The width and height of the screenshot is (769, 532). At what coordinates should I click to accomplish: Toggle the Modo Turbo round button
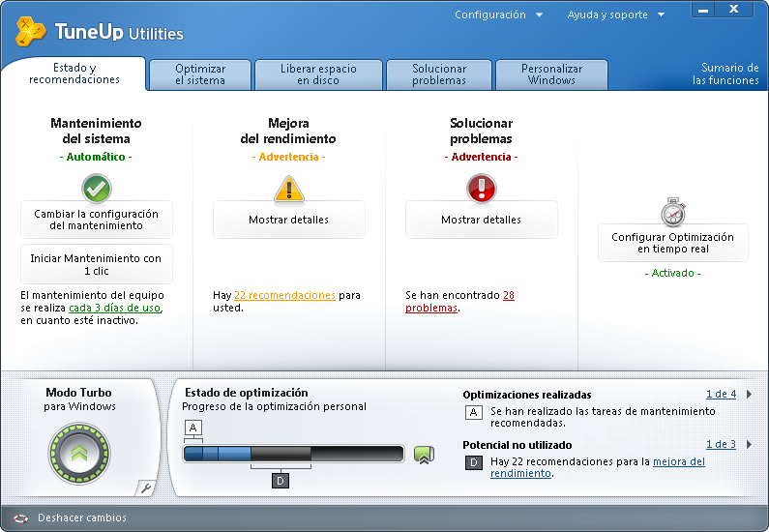point(79,454)
